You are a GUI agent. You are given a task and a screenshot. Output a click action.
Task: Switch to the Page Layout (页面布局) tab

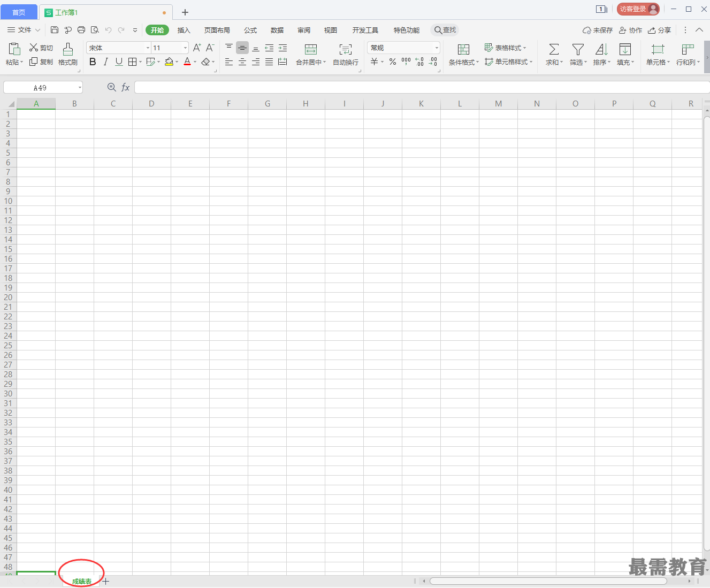[217, 30]
